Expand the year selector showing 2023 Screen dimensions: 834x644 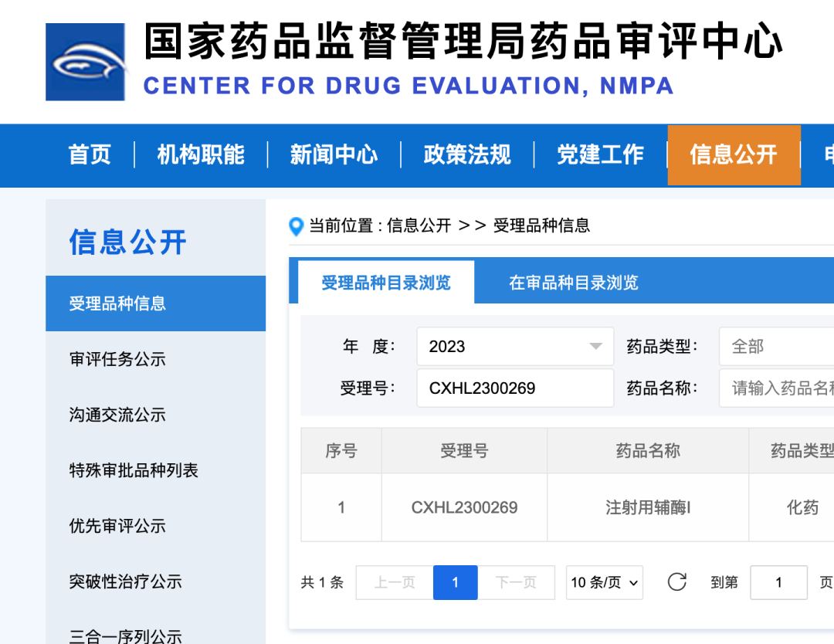(x=514, y=346)
